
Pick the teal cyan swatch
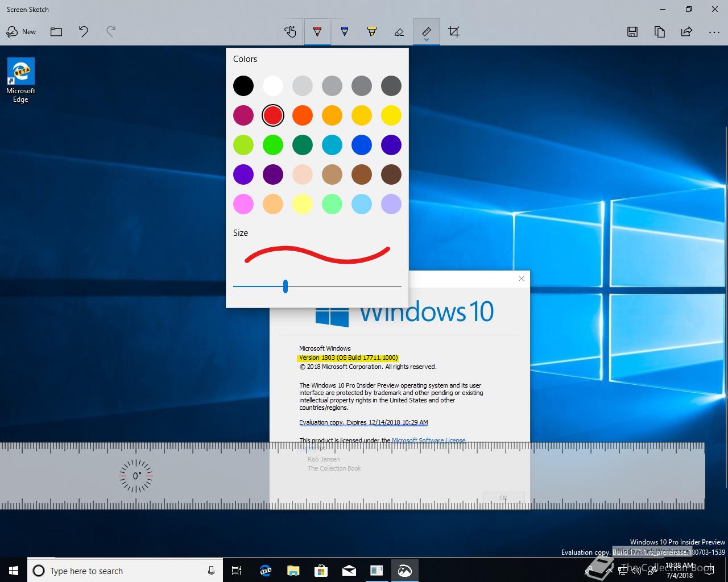pos(332,145)
